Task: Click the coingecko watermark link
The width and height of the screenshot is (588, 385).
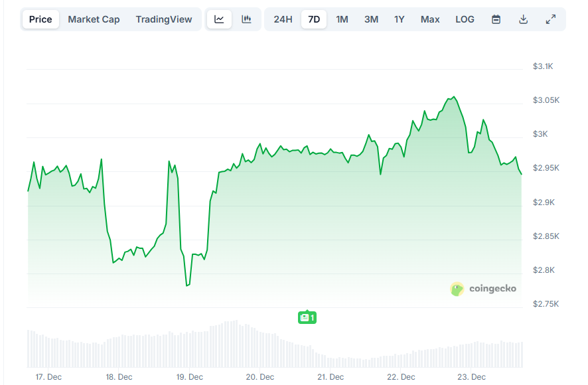Action: (492, 289)
